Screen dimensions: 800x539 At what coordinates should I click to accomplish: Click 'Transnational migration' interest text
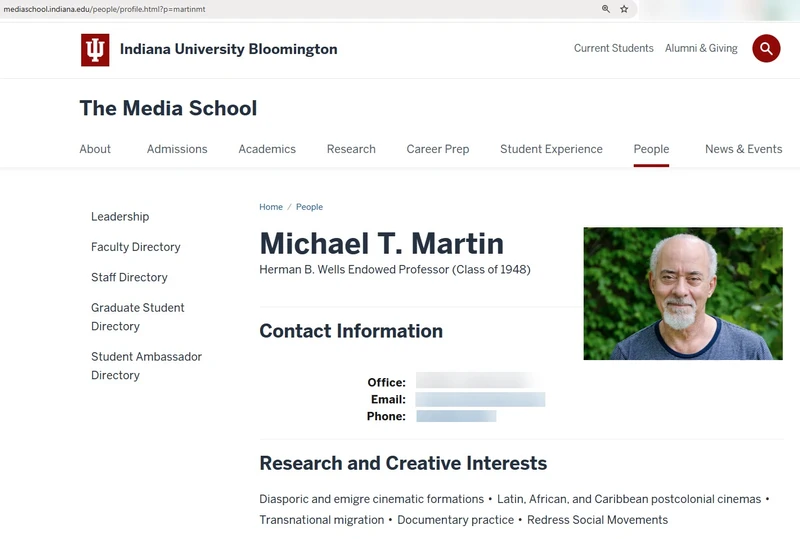321,520
